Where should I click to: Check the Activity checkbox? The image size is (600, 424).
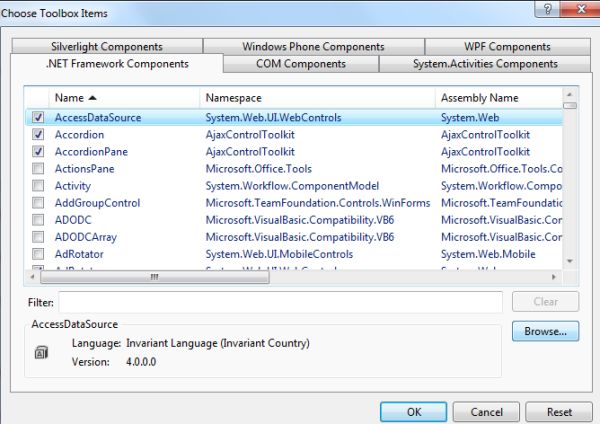[38, 186]
